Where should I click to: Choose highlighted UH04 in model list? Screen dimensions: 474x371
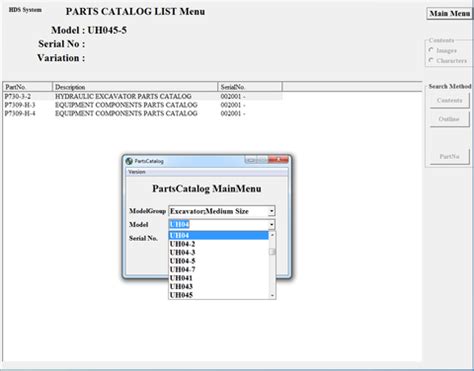219,235
